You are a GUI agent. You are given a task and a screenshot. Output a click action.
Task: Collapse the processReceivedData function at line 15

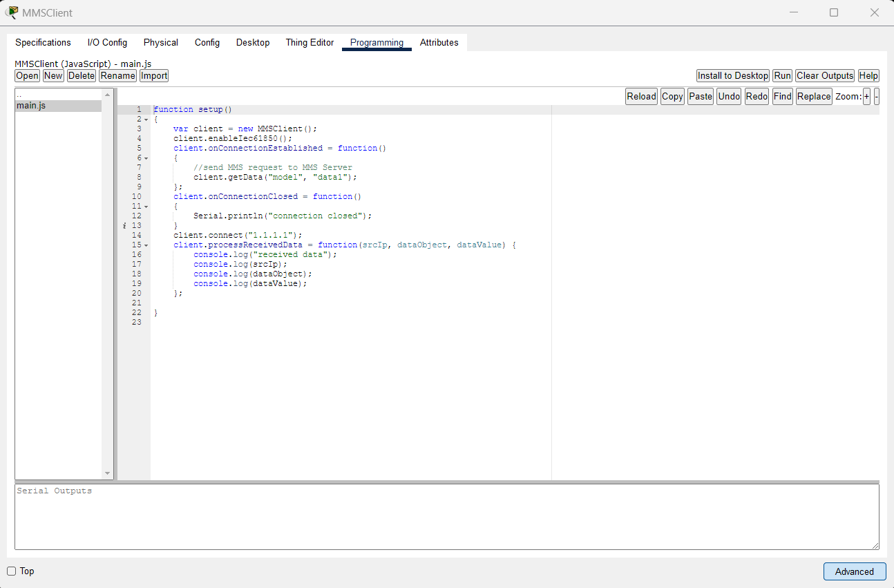tap(144, 245)
